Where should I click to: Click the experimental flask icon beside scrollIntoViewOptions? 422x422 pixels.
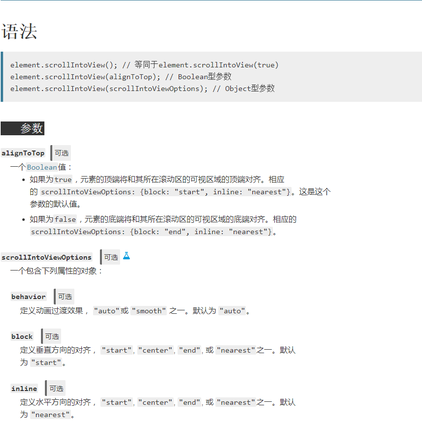pyautogui.click(x=126, y=256)
